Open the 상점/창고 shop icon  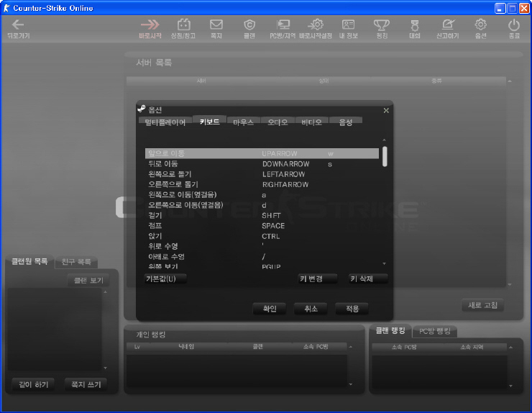[x=183, y=24]
